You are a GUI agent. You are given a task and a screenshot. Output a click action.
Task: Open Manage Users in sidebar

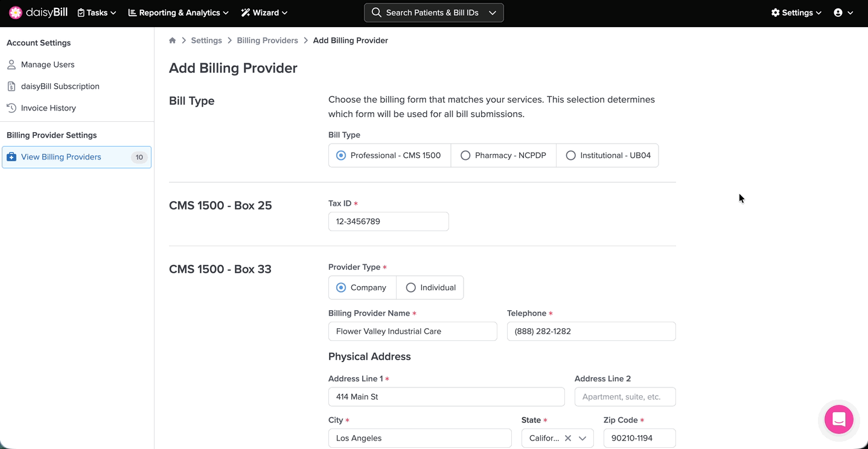pos(48,65)
